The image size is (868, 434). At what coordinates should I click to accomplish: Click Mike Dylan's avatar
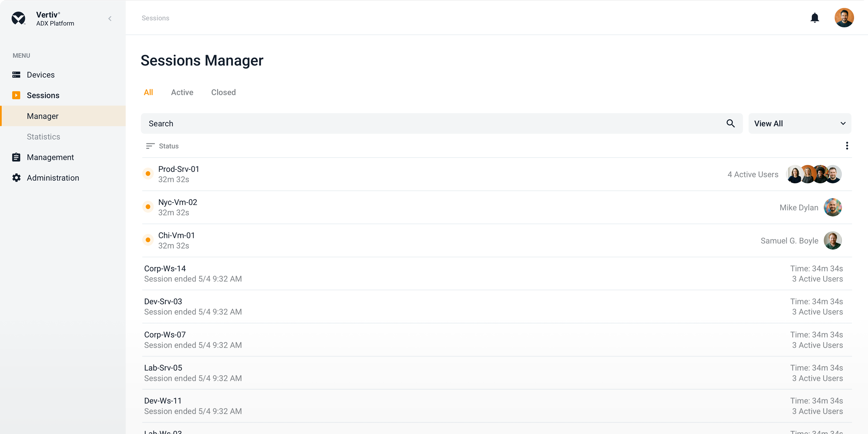[833, 207]
